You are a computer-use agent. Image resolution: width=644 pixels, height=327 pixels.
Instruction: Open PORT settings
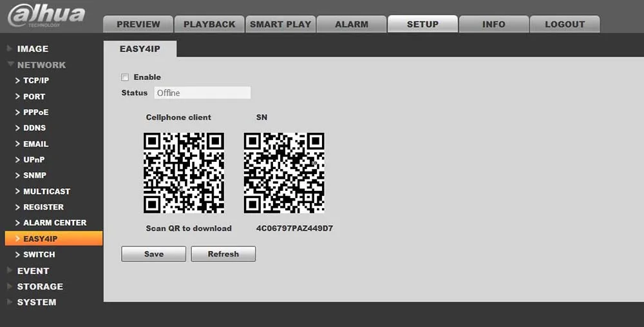[x=34, y=97]
